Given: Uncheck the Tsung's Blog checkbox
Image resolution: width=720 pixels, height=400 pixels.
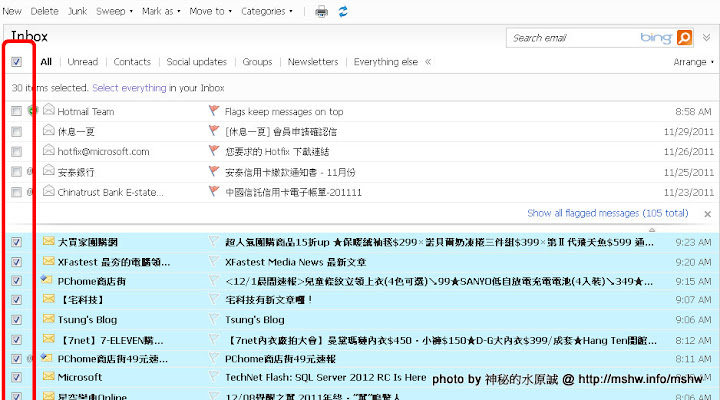Looking at the screenshot, I should click(x=17, y=320).
